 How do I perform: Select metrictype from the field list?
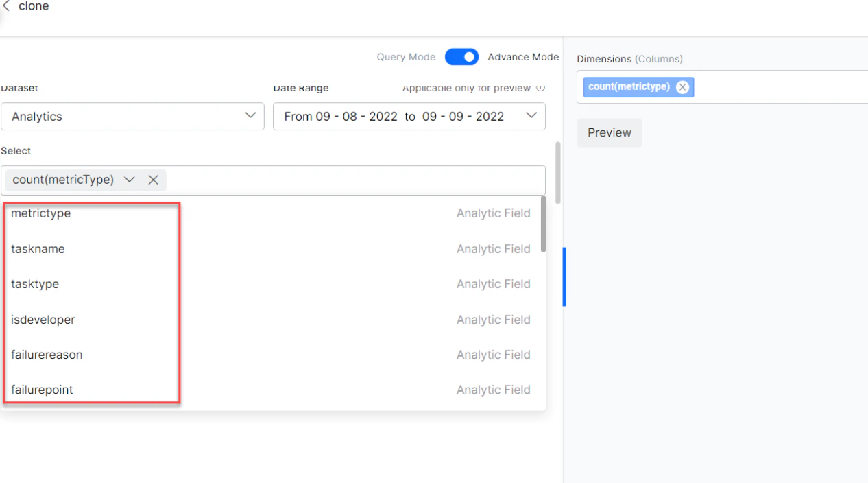coord(40,213)
